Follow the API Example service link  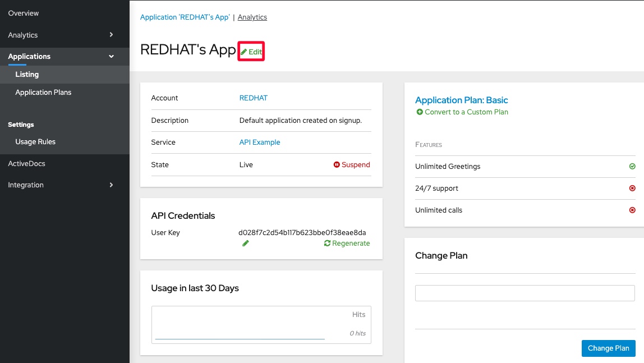[x=260, y=143]
